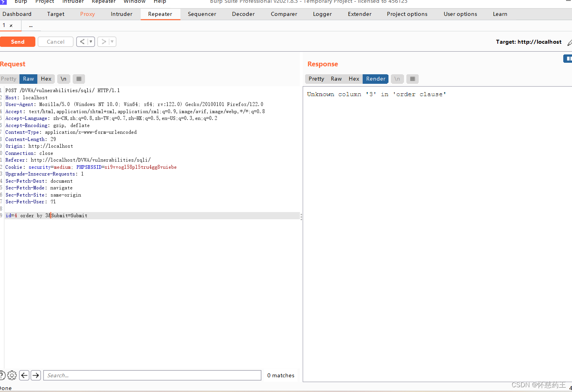Add a new repeater tab with ellipsis
Screen dimensions: 572x392
pos(31,25)
